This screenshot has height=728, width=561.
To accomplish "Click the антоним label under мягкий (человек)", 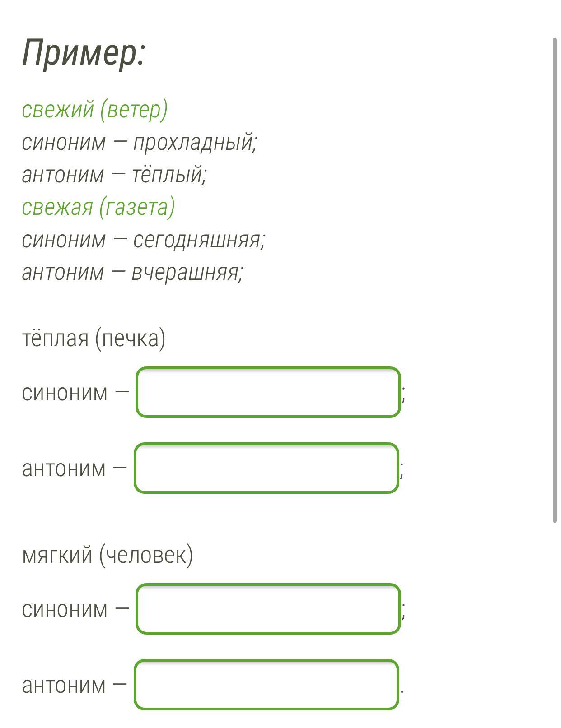I will pyautogui.click(x=64, y=685).
